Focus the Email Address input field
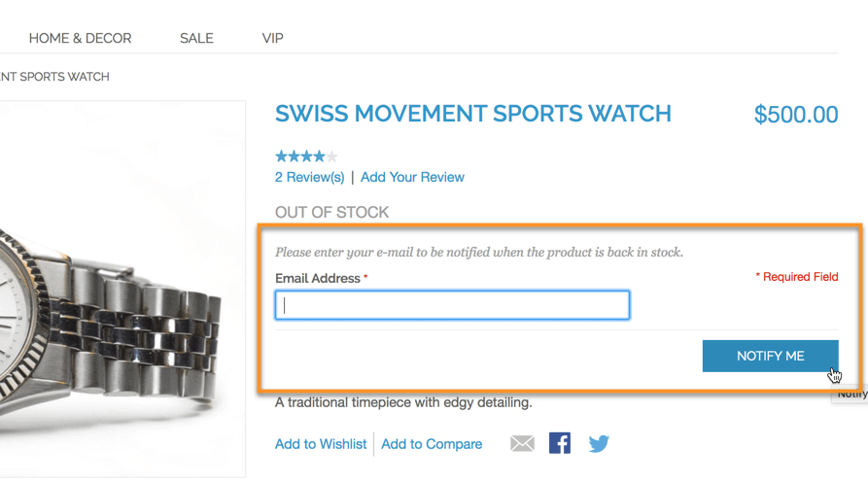Screen dimensions: 868x481 click(452, 305)
